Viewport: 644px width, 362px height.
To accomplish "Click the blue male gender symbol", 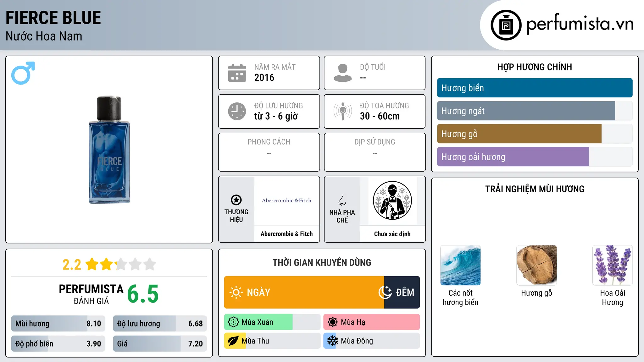I will [x=23, y=73].
